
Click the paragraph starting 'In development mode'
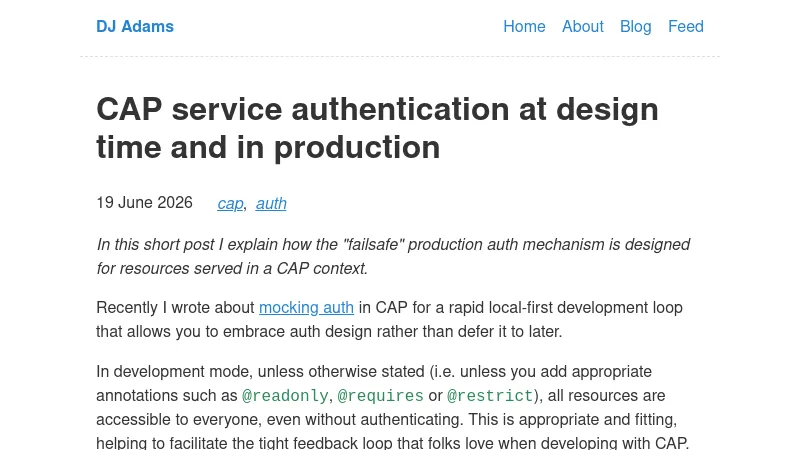pyautogui.click(x=392, y=407)
